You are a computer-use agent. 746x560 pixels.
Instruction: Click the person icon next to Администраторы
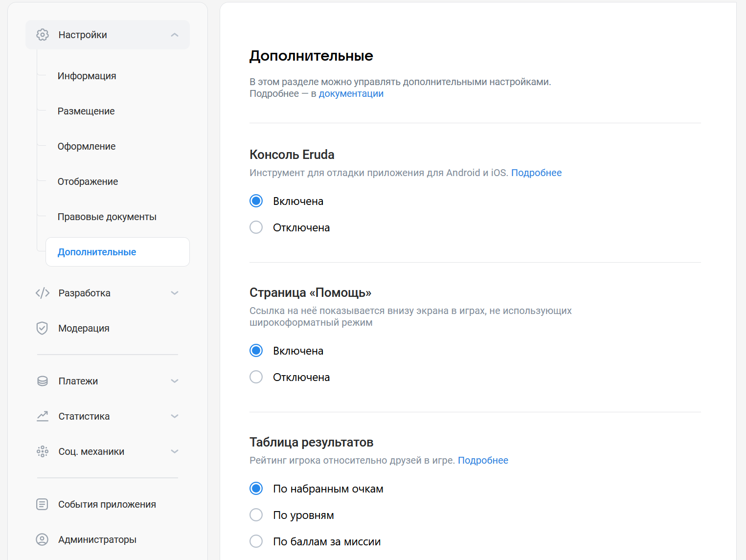(x=43, y=539)
